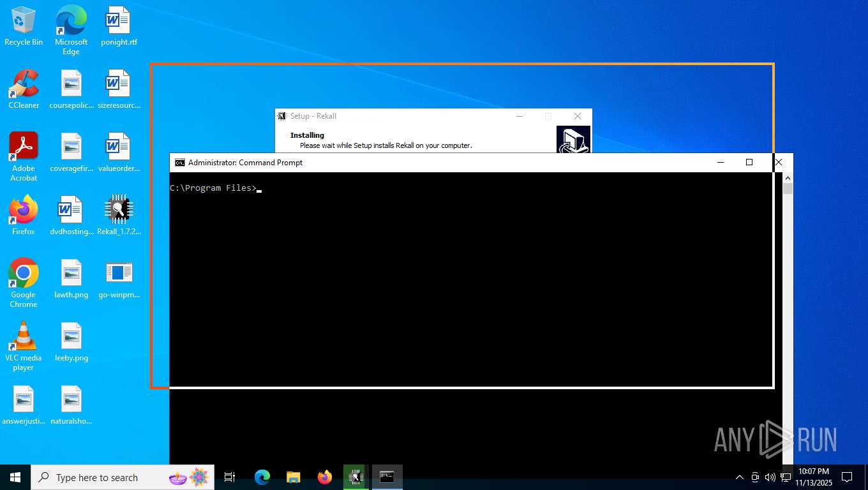Open volume control in system tray
The width and height of the screenshot is (868, 490).
coord(770,477)
